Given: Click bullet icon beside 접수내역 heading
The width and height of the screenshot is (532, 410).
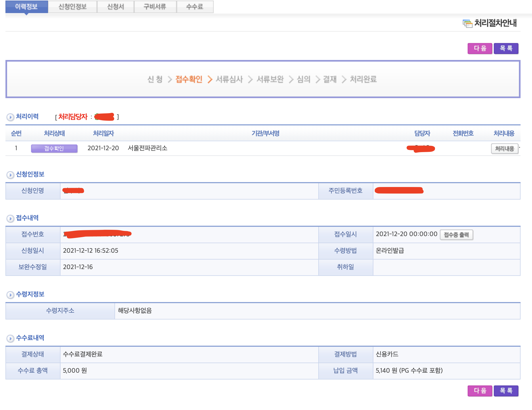Looking at the screenshot, I should 10,218.
